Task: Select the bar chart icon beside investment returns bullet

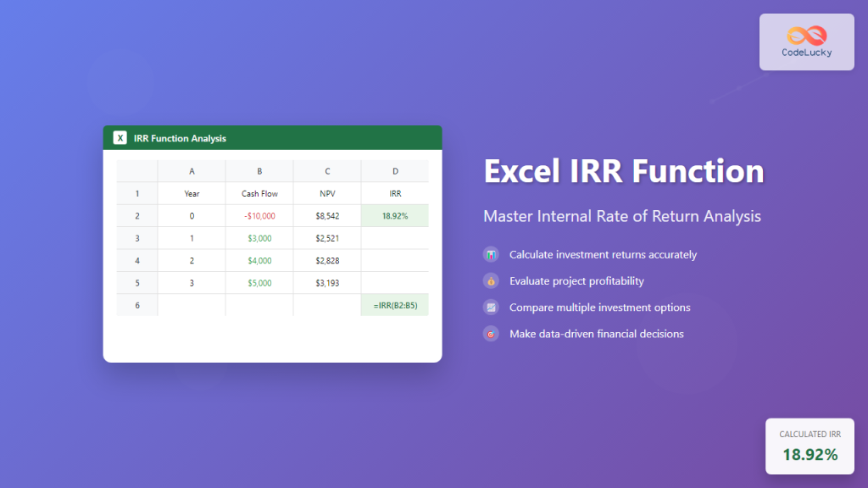Action: point(491,254)
